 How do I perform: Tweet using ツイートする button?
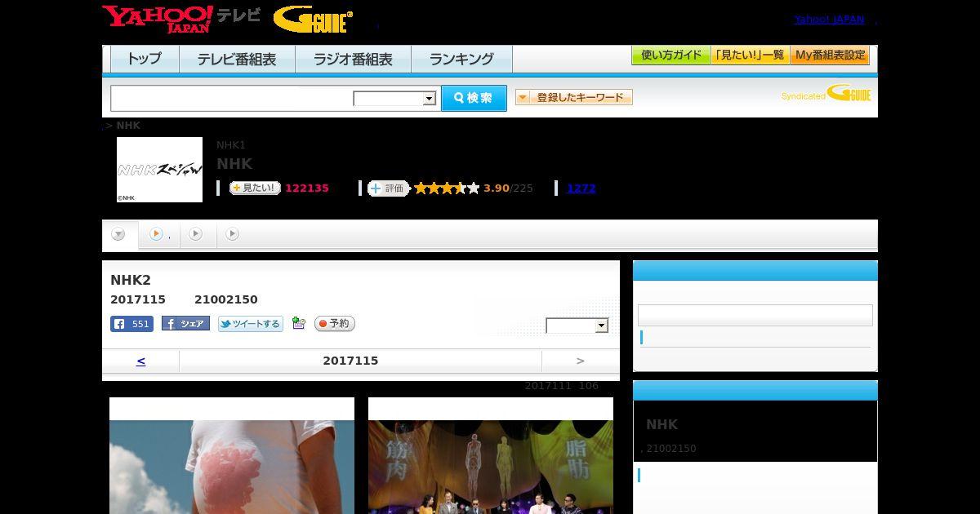click(251, 324)
